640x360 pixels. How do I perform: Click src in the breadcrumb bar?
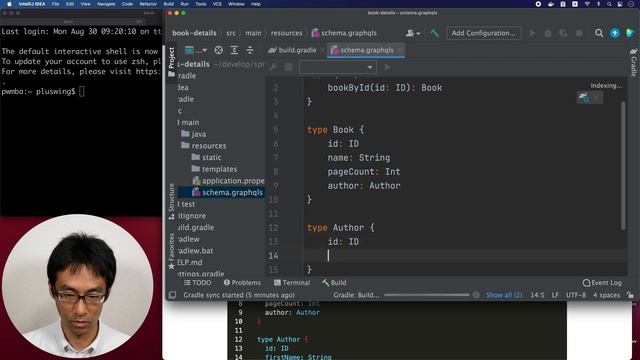pyautogui.click(x=231, y=33)
